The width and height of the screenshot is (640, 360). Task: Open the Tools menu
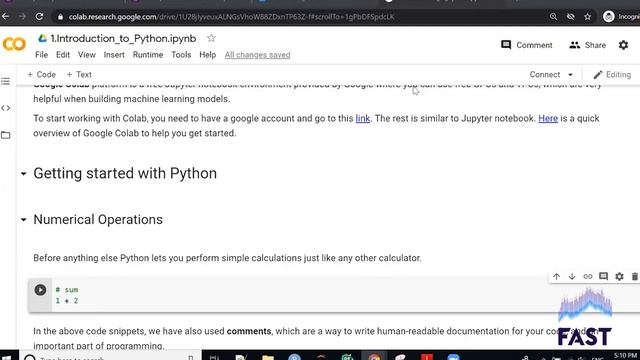pos(181,55)
